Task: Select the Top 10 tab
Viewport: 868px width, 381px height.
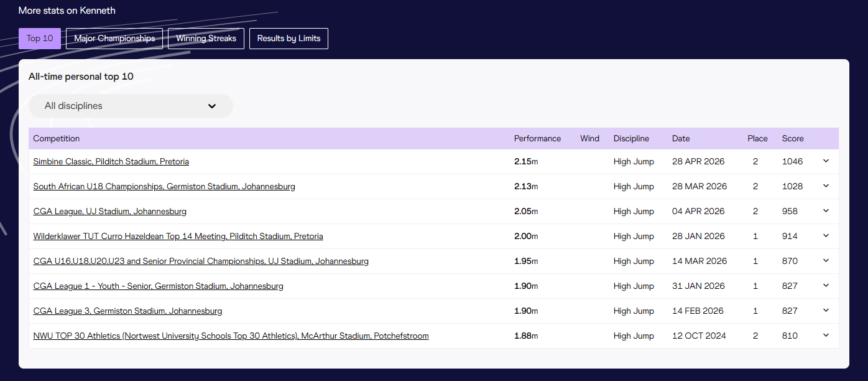Action: [x=40, y=39]
